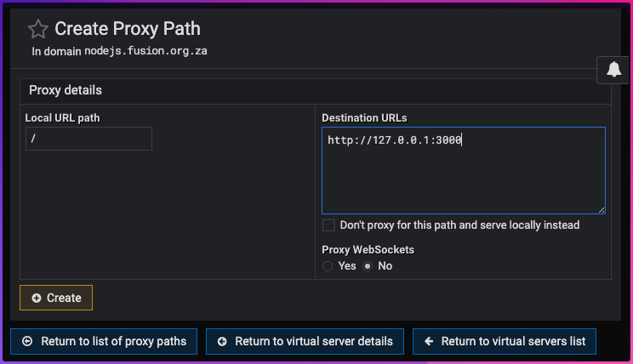Click the circled arrow icon for proxy paths list

pyautogui.click(x=27, y=341)
